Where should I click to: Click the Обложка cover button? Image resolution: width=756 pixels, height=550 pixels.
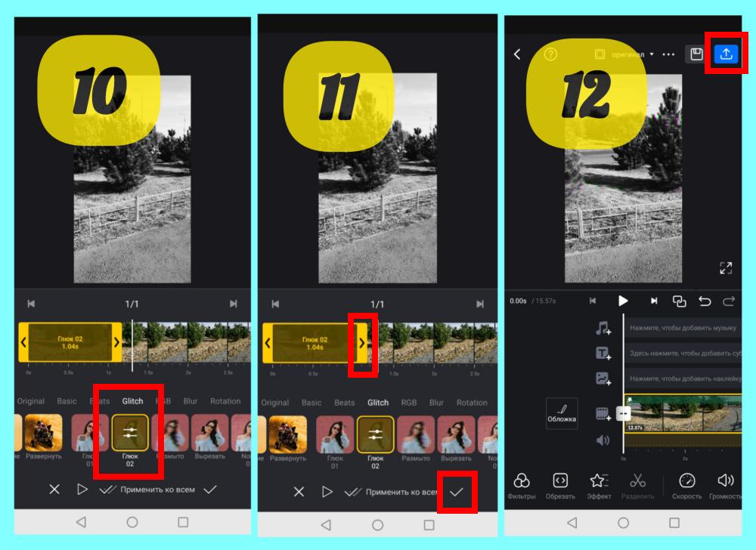tap(562, 412)
